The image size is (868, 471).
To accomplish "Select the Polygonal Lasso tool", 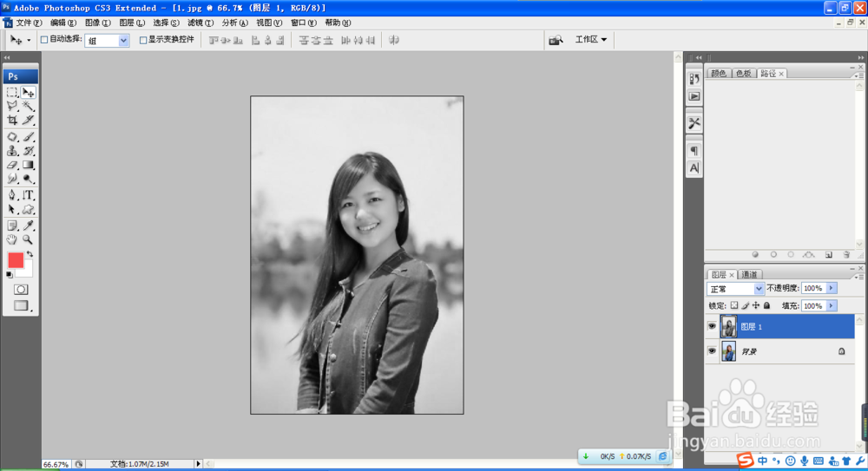I will click(x=12, y=106).
